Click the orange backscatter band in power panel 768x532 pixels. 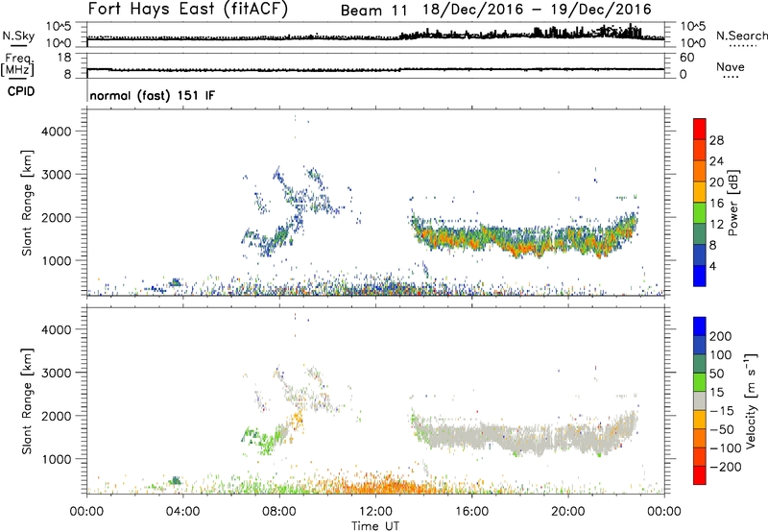(524, 239)
